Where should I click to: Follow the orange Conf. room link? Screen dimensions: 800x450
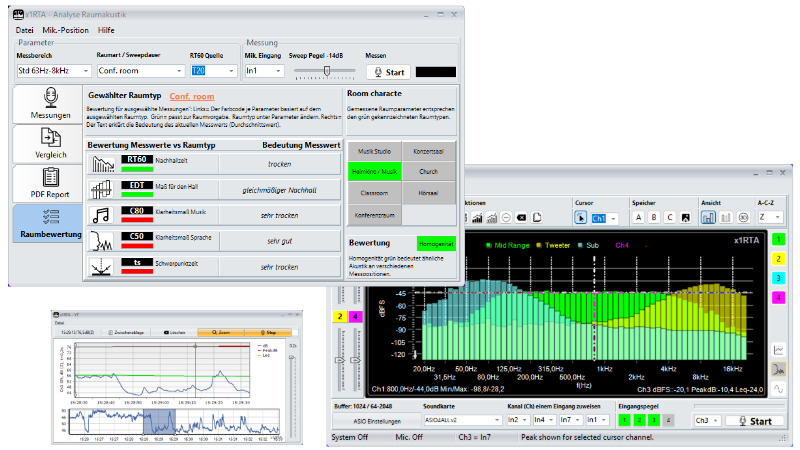pyautogui.click(x=192, y=96)
